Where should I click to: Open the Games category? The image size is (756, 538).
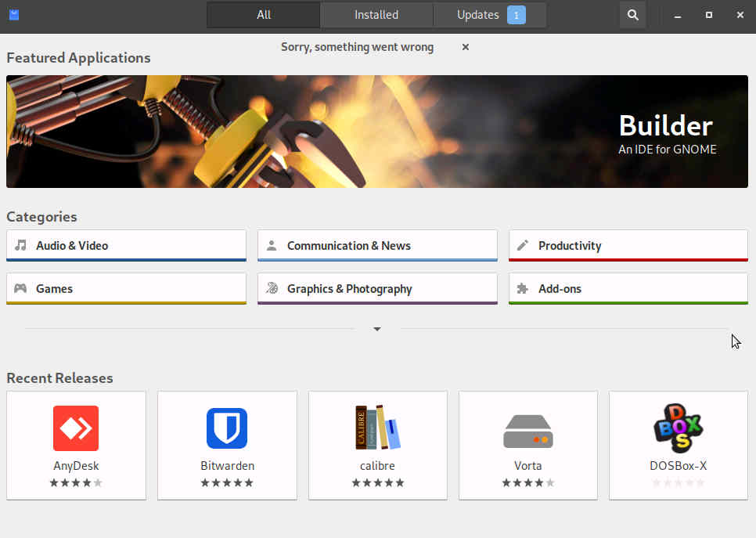coord(126,288)
